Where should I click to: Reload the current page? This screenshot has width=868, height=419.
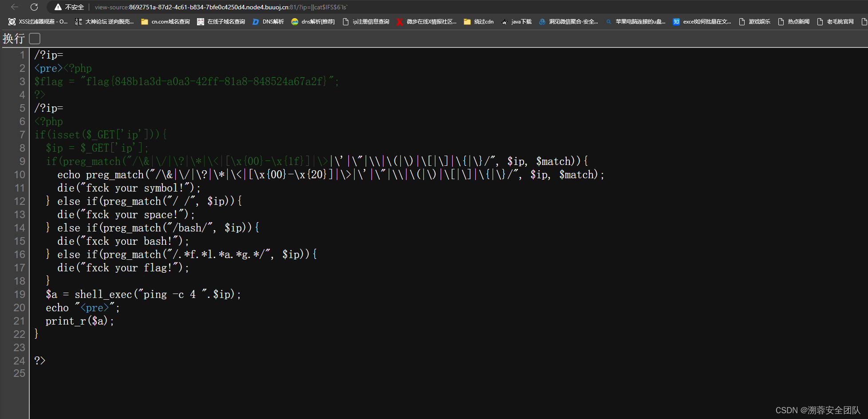(35, 7)
